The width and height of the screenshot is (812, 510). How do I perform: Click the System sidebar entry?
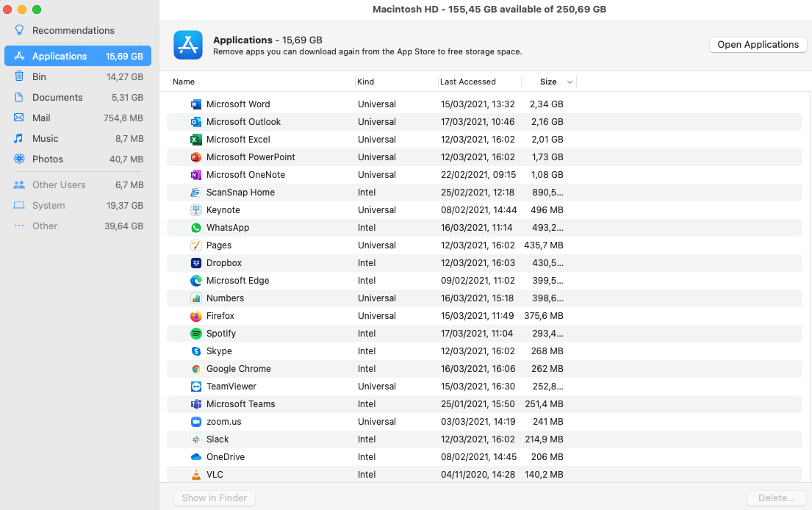(78, 206)
